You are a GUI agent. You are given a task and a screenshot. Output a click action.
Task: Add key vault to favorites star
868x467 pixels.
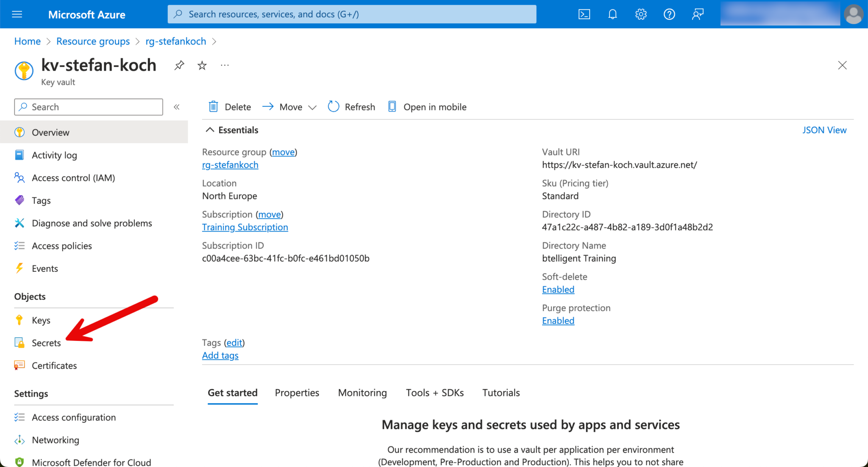202,65
